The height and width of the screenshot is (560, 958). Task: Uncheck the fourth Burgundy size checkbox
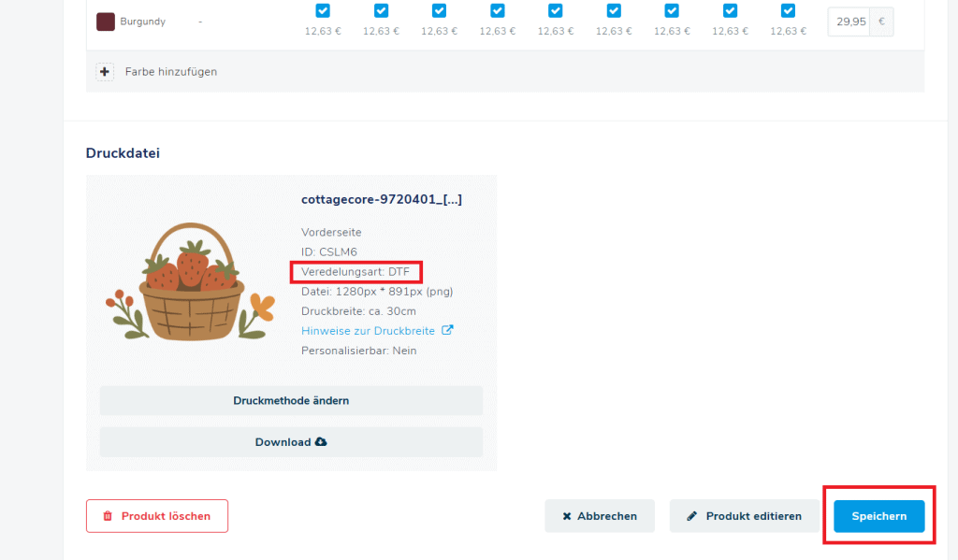(x=498, y=10)
